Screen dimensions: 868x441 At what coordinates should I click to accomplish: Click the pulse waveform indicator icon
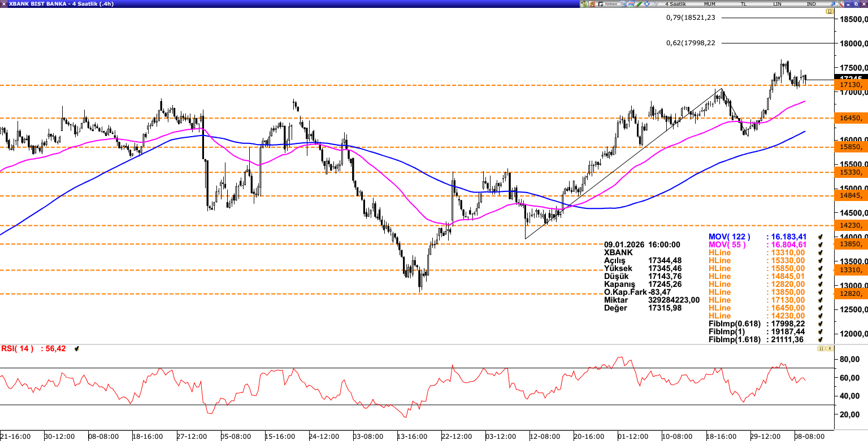(x=656, y=4)
